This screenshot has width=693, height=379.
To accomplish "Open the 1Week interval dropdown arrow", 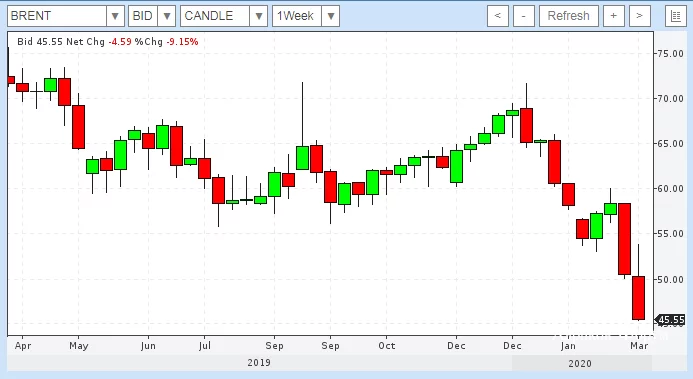I will 331,16.
